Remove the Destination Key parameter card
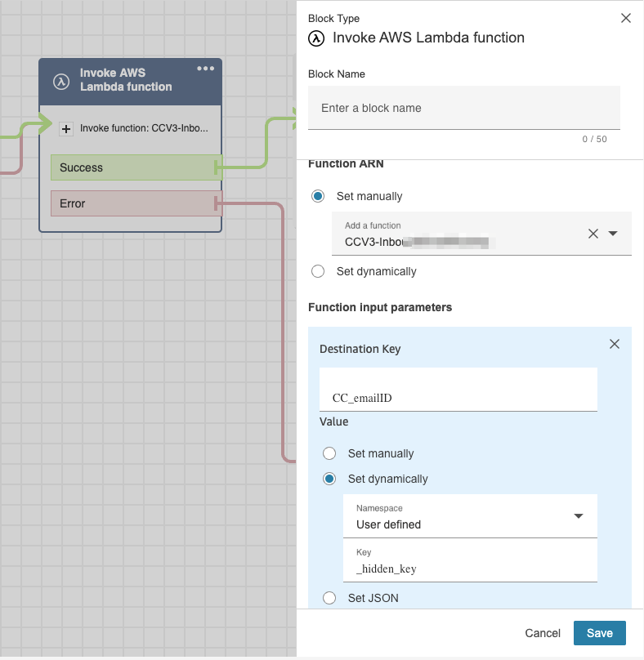The width and height of the screenshot is (644, 660). point(615,345)
